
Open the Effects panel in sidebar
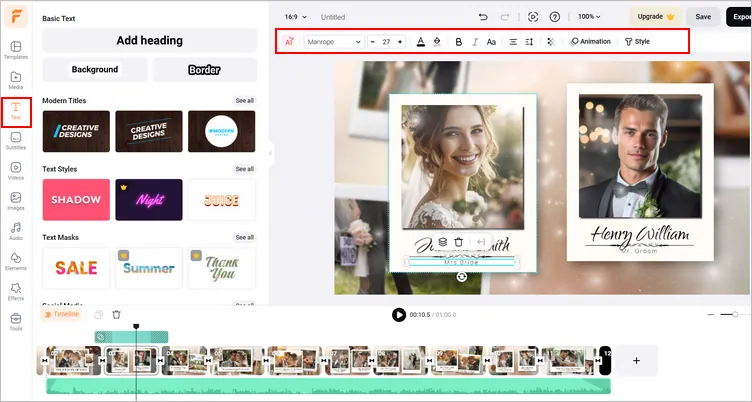point(16,292)
